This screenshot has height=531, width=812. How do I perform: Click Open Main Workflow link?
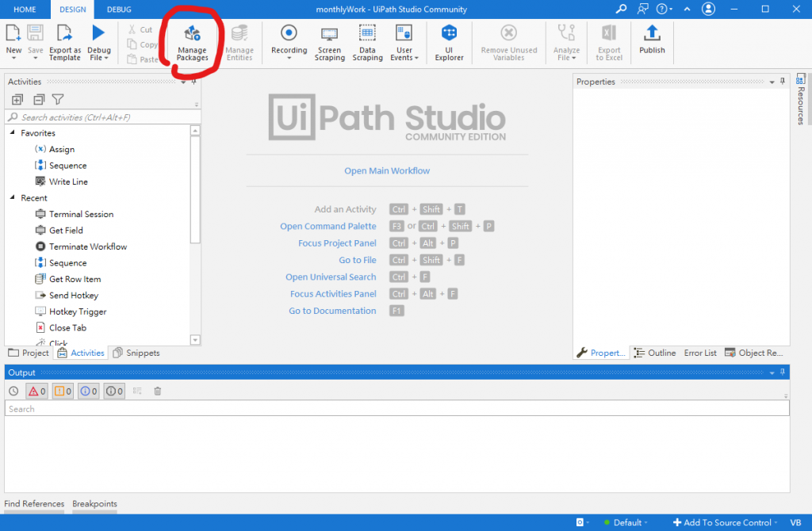pyautogui.click(x=387, y=170)
